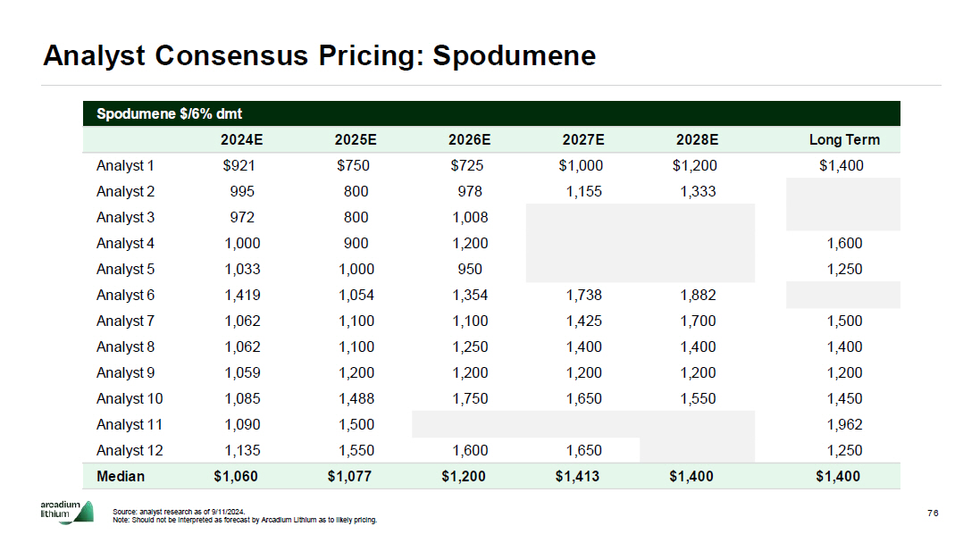Click the slide title 'Analyst Consensus Pricing: Spodumene'
This screenshot has height=551, width=980.
coord(319,55)
